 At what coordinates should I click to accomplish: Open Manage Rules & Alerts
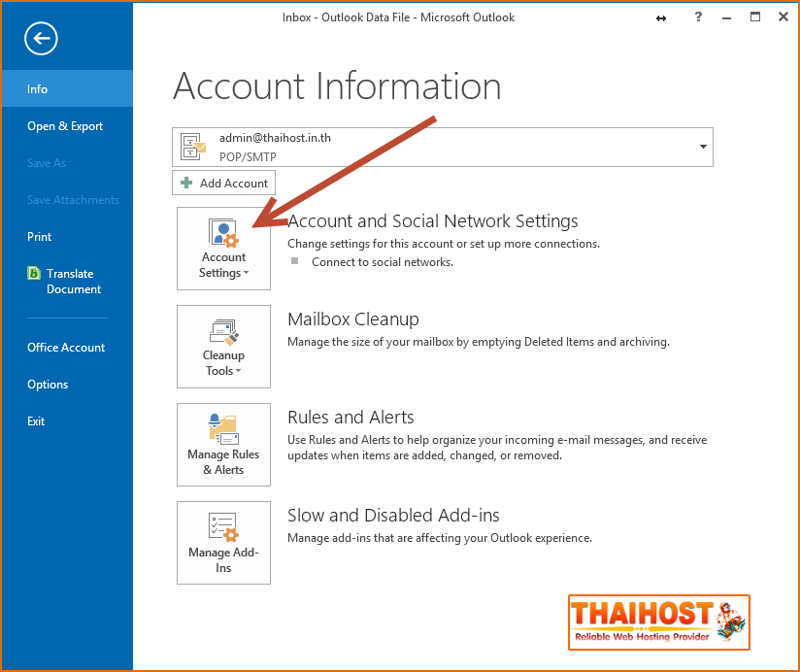tap(223, 445)
